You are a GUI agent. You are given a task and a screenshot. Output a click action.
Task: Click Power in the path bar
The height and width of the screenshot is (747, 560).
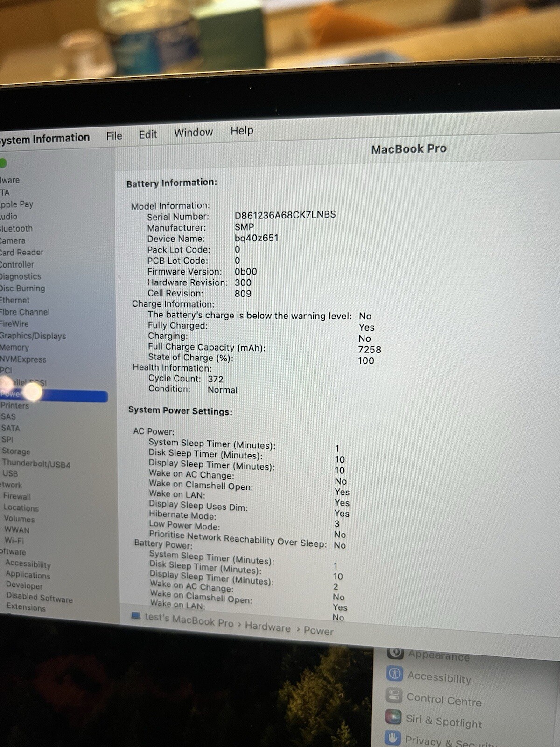click(319, 631)
